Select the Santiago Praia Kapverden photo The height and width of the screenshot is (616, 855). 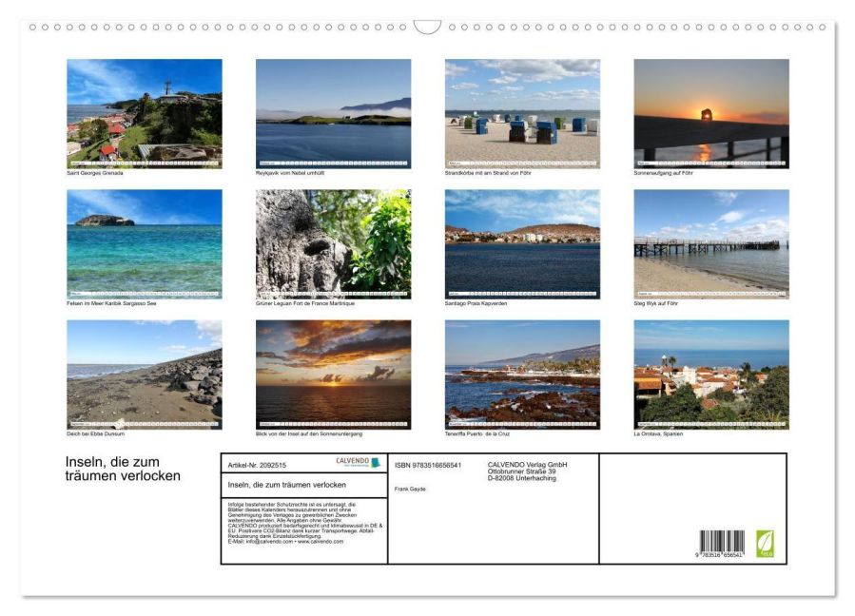click(x=522, y=243)
